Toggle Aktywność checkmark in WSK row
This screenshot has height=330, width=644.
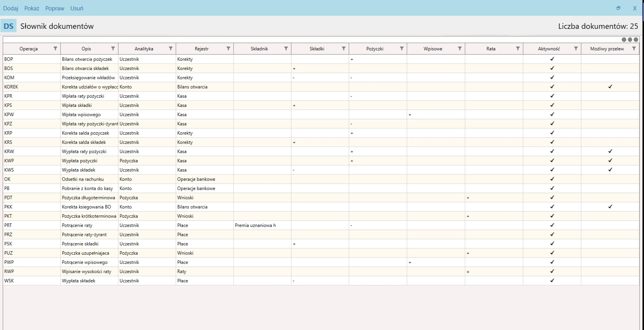552,280
